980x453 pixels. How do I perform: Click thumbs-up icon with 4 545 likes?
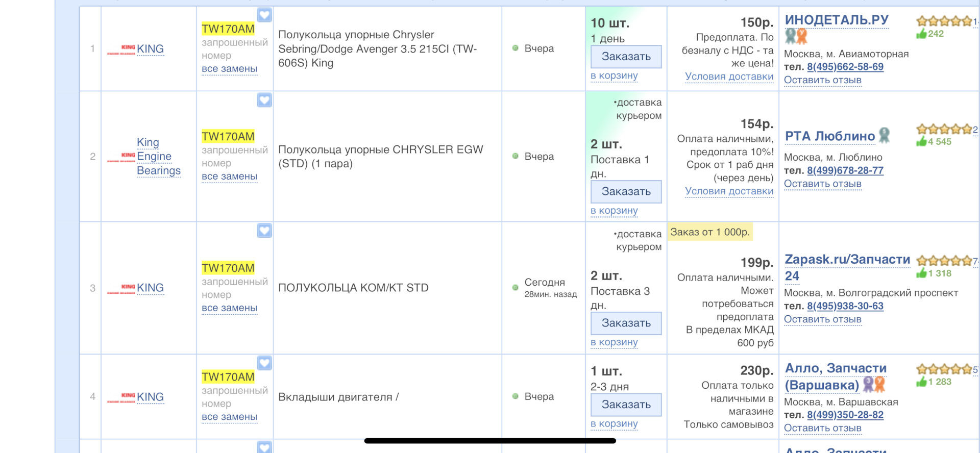tap(922, 141)
